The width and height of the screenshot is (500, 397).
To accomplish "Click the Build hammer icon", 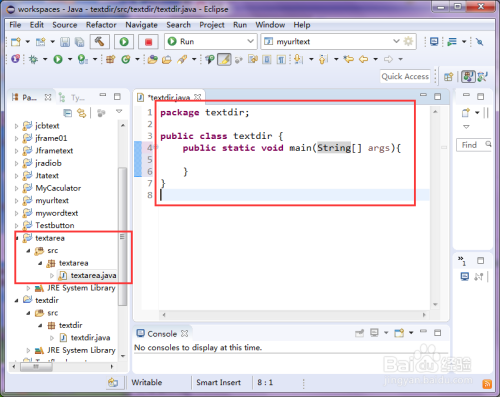I will click(99, 42).
